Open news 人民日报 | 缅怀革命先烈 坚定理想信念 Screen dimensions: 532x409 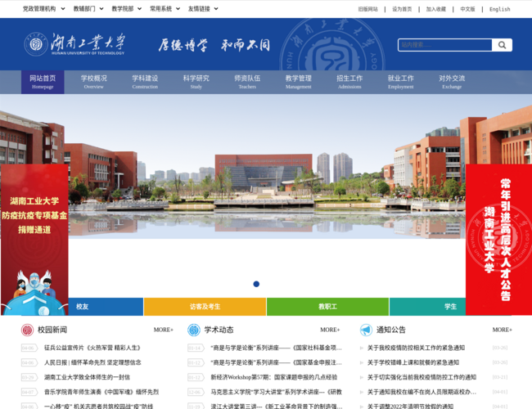click(x=92, y=362)
